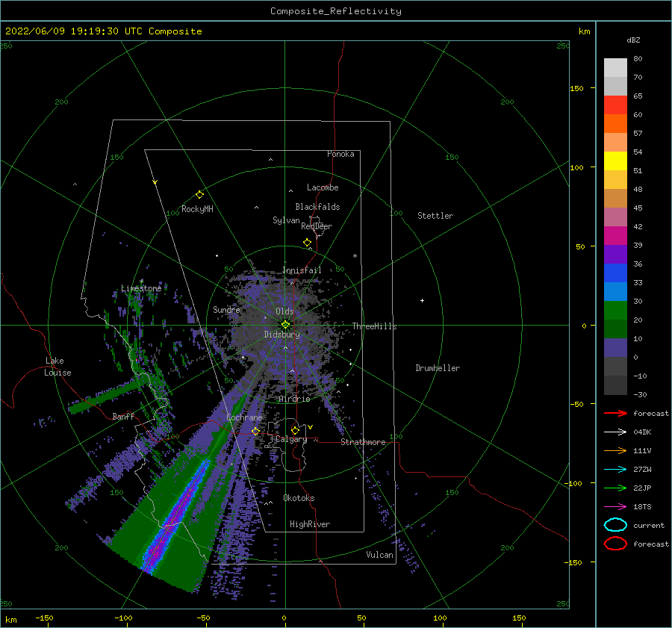Image resolution: width=672 pixels, height=628 pixels.
Task: Click the yellow 54 dBZ color swatch
Action: point(615,161)
